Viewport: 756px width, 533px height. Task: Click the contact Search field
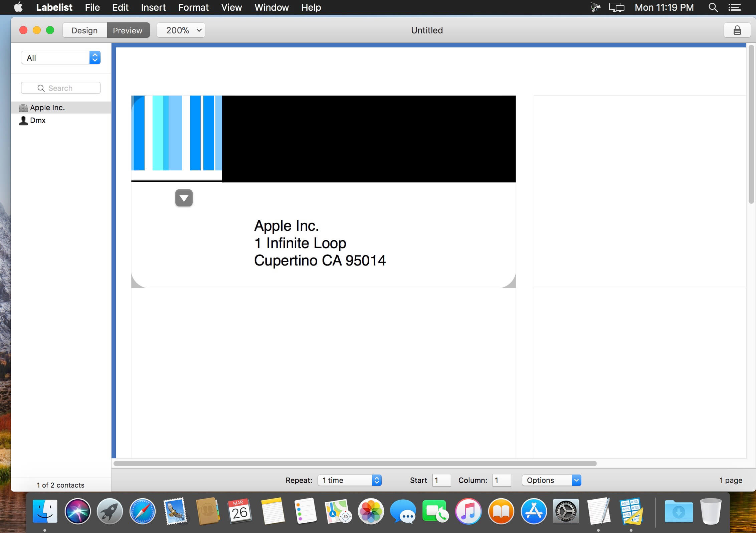tap(61, 88)
